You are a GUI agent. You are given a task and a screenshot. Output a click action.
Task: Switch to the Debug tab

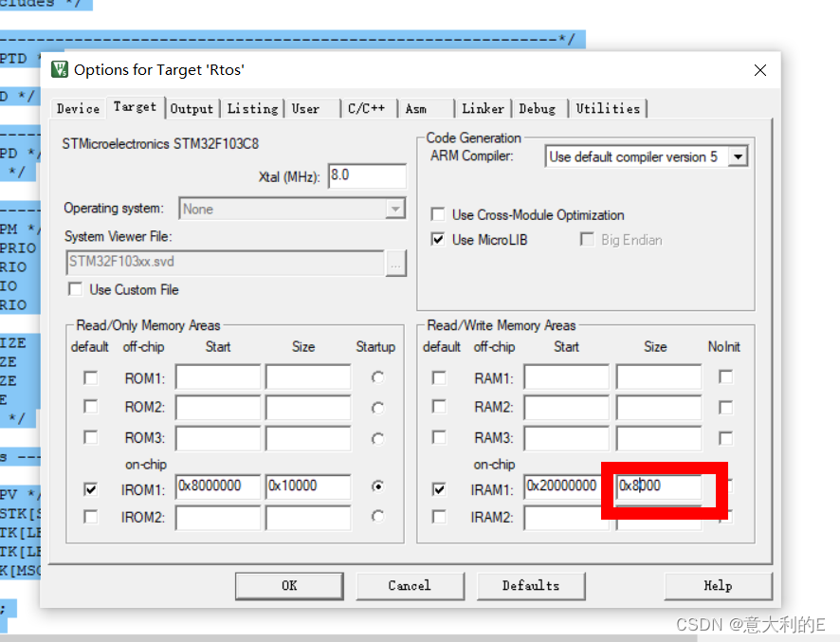point(538,108)
